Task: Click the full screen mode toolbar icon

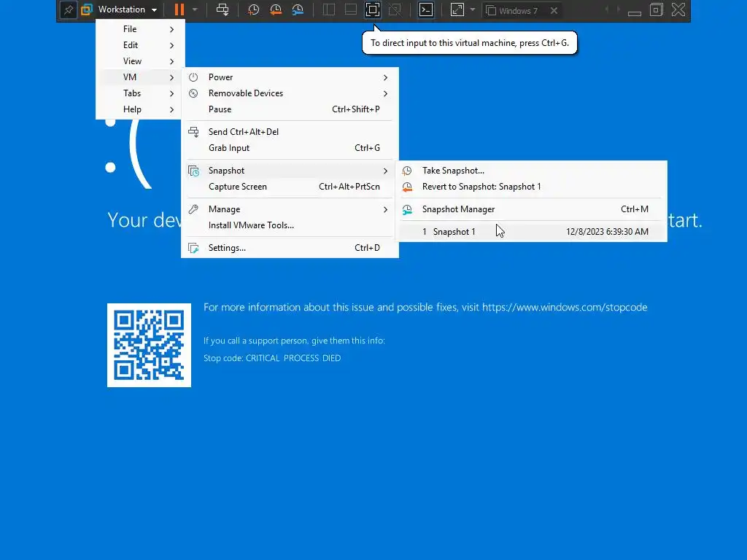Action: 373,9
